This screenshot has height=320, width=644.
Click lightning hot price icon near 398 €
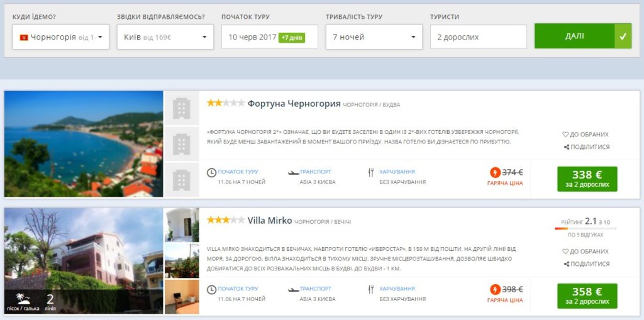point(496,290)
